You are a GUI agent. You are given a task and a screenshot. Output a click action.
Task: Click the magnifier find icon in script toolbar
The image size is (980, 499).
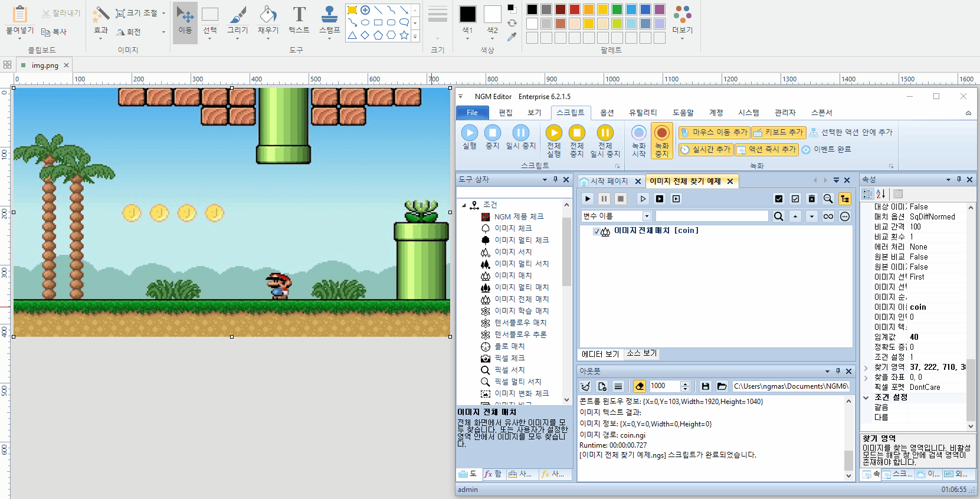pos(828,199)
